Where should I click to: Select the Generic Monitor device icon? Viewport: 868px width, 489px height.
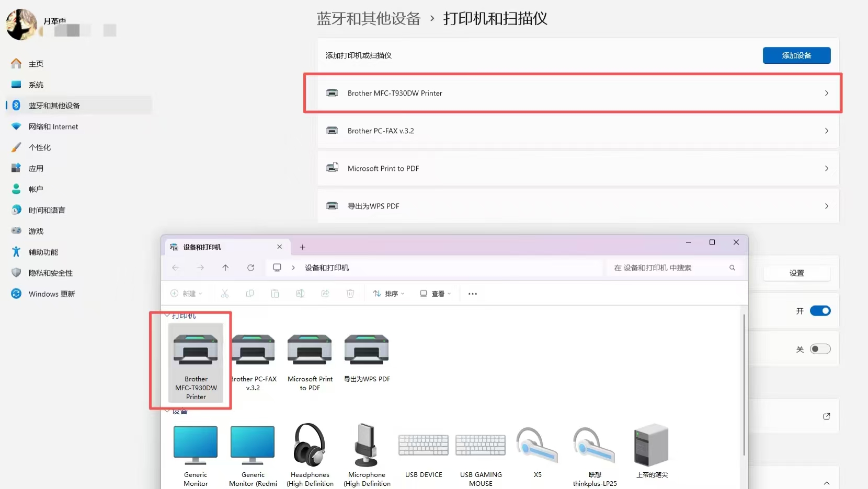196,445
